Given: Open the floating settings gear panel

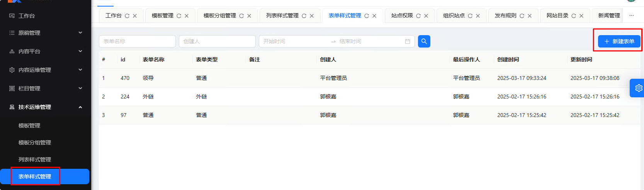Looking at the screenshot, I should tap(638, 88).
